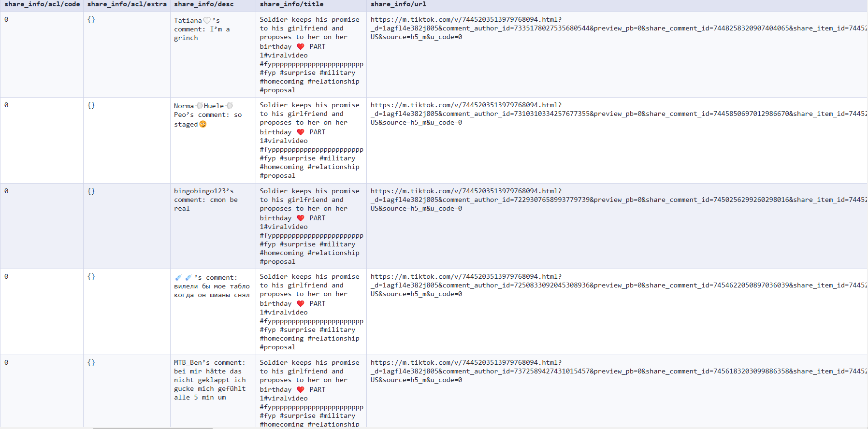Select the title cell in the Russian comment row
Screen dimensions: 868x429
click(311, 312)
